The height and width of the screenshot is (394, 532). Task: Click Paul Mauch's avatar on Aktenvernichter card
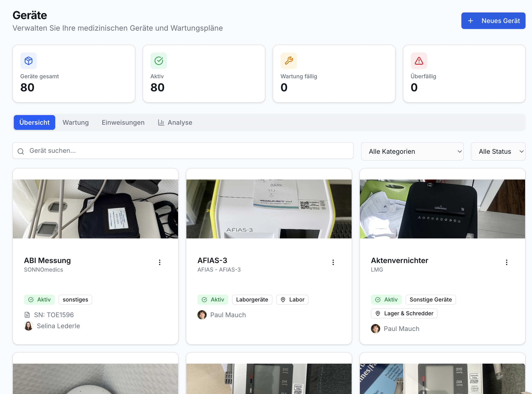tap(376, 329)
